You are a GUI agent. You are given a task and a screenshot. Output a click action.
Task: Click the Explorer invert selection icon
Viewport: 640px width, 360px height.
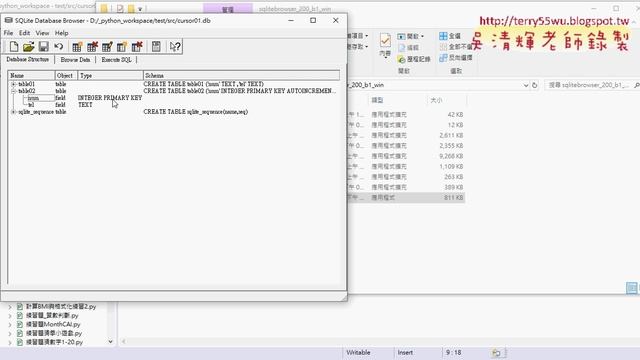point(443,58)
